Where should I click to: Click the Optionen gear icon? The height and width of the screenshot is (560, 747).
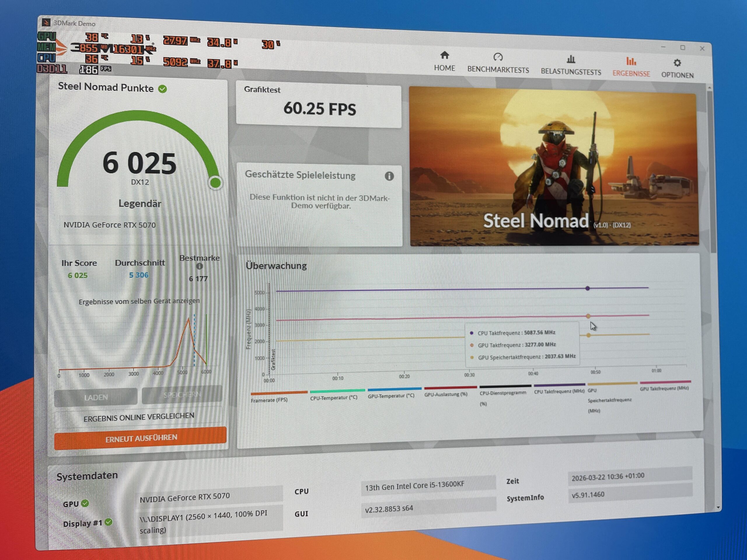click(677, 63)
